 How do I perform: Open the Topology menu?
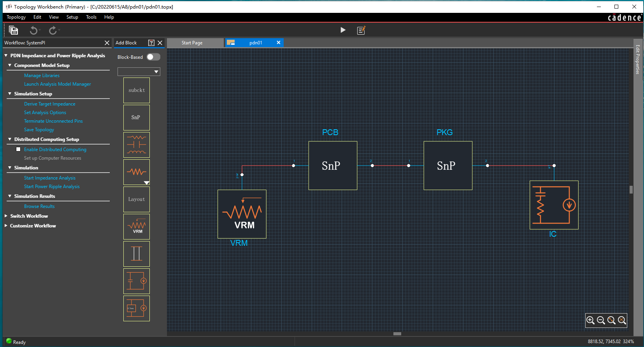16,17
